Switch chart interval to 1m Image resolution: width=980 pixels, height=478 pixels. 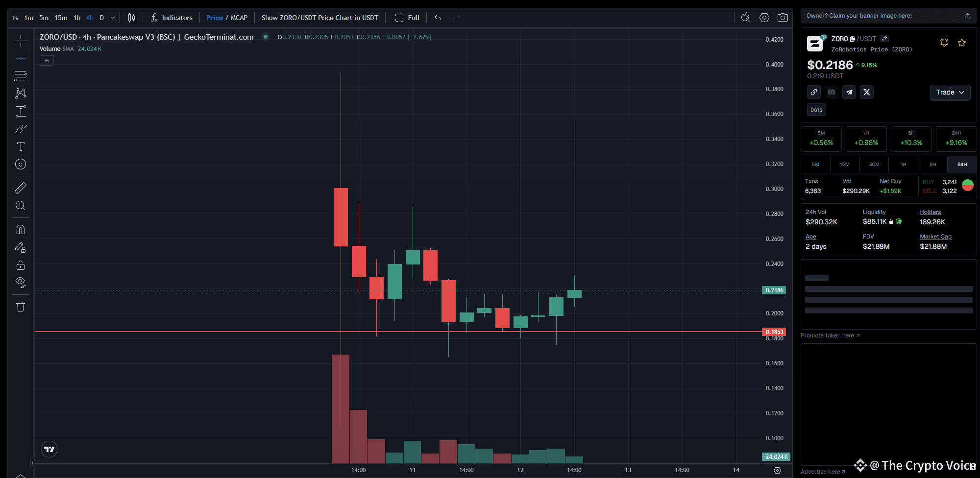click(x=29, y=18)
